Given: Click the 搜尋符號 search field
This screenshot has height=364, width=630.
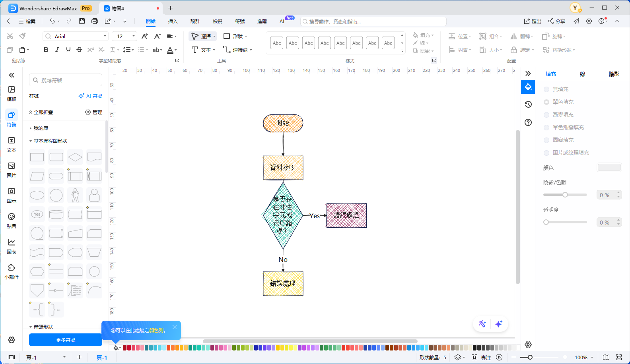Looking at the screenshot, I should tap(66, 80).
